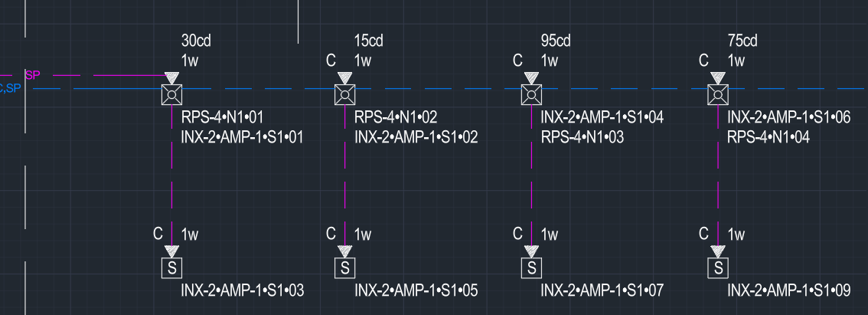Click the 1w label under 15cd

point(363,61)
